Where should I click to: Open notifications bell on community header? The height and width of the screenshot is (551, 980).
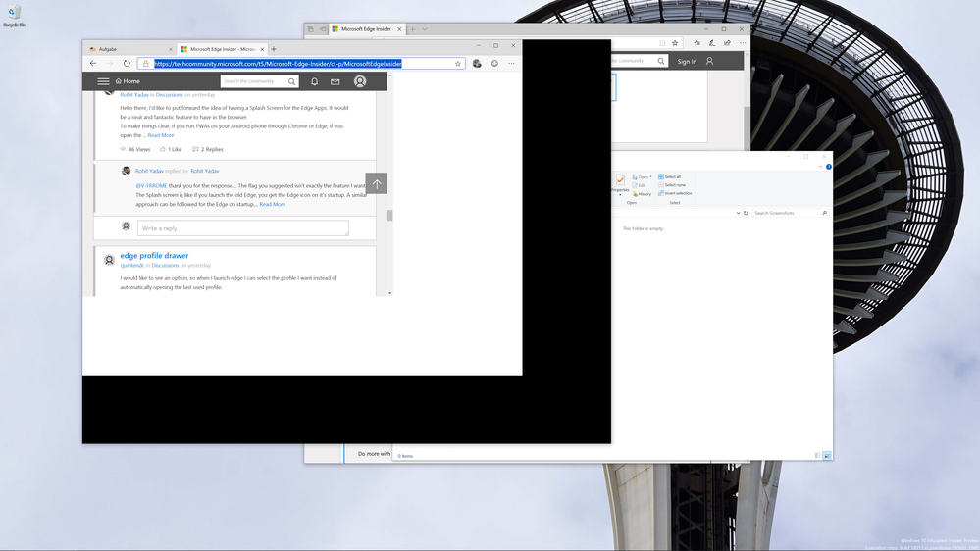314,81
